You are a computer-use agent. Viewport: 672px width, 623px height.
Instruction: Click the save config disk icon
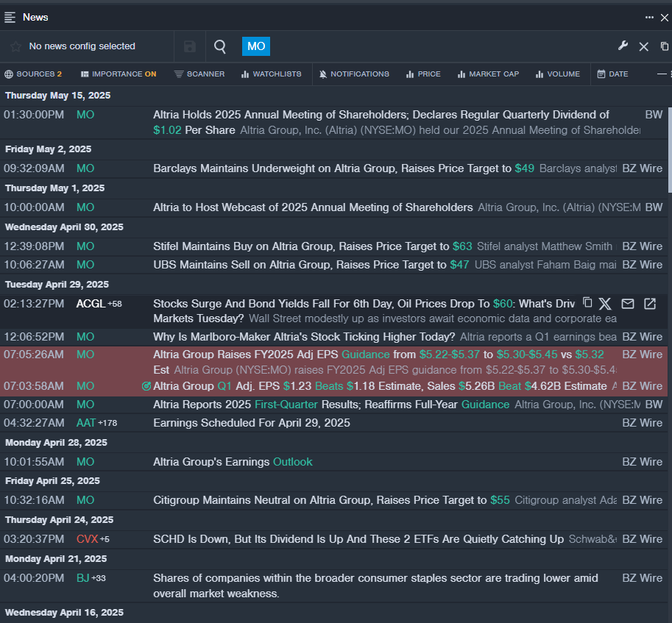(189, 46)
